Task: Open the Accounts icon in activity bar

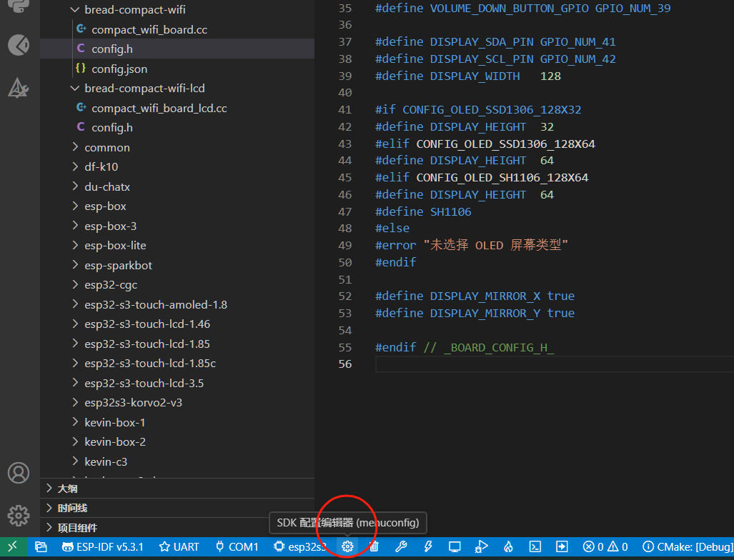Action: pyautogui.click(x=19, y=473)
